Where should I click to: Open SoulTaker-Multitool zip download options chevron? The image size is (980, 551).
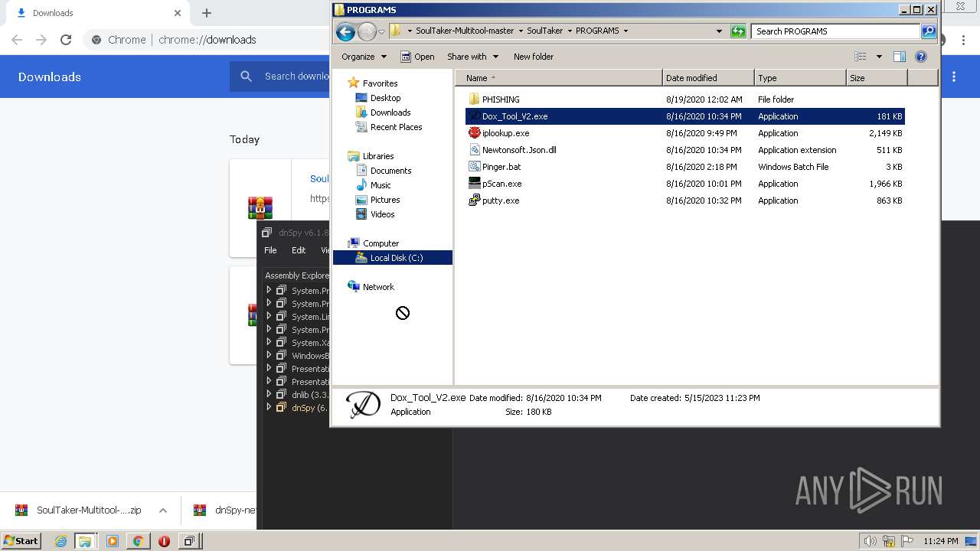click(163, 510)
